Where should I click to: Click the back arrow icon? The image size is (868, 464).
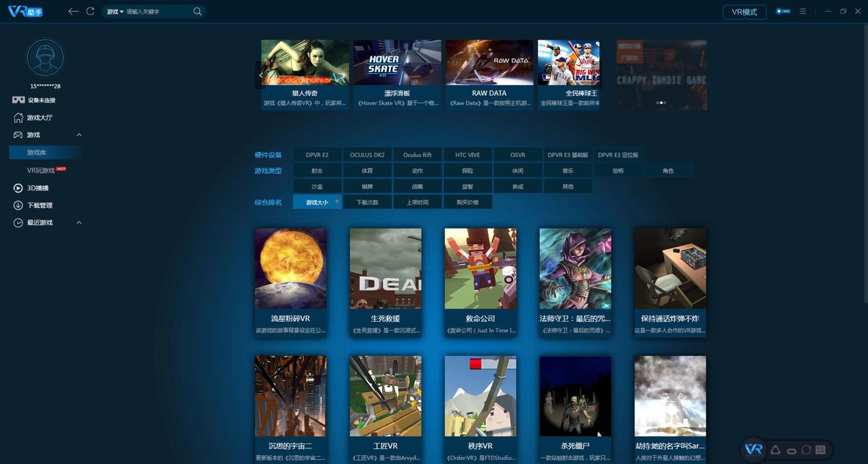point(73,12)
